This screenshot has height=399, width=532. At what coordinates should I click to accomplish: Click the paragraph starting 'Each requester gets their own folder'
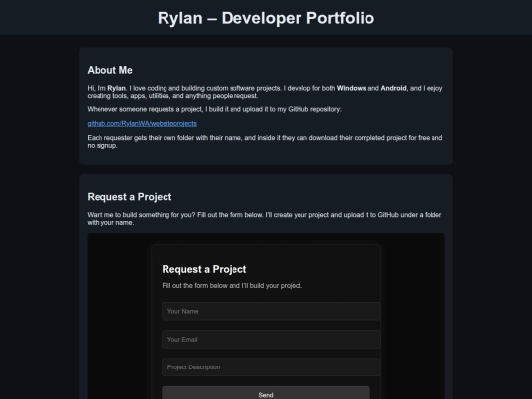tap(265, 142)
